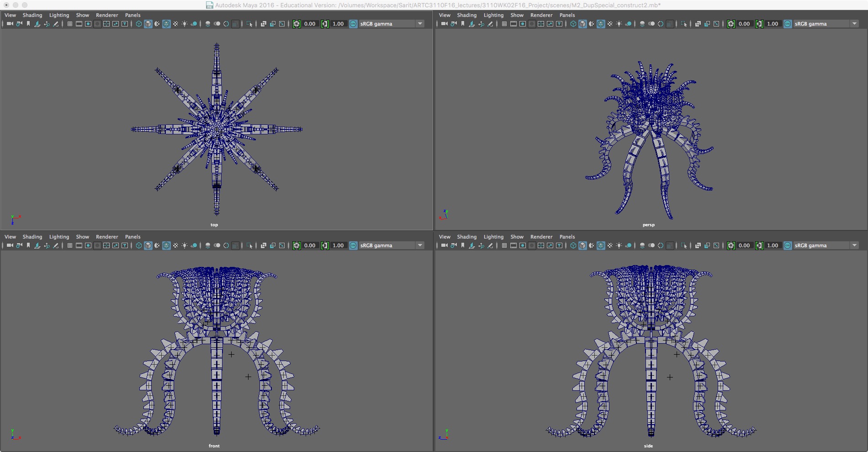Screen dimensions: 868x452
Task: Toggle Resolution Gate in the persp panel
Action: coord(523,24)
